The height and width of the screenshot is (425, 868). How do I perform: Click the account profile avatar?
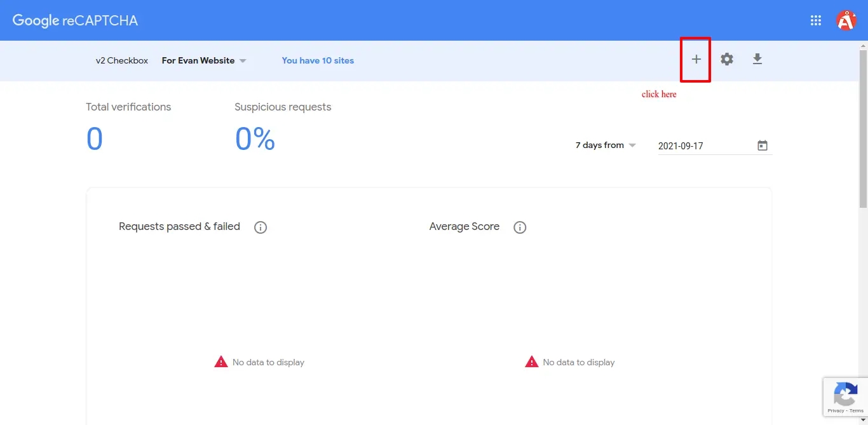point(846,20)
